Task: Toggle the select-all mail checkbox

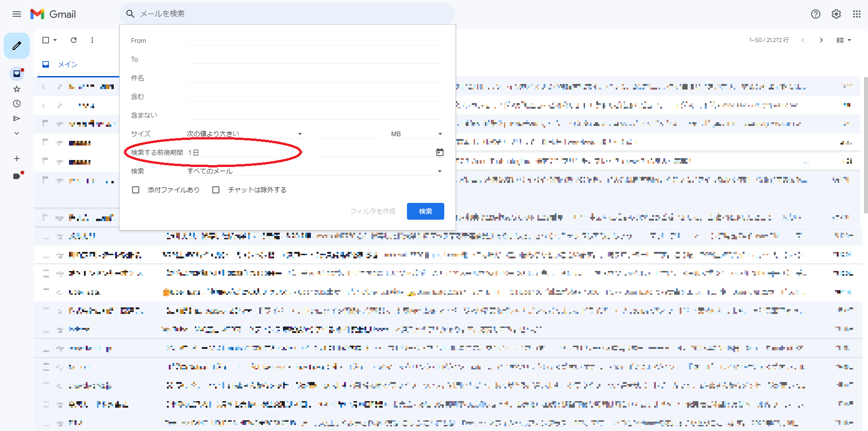Action: tap(46, 40)
